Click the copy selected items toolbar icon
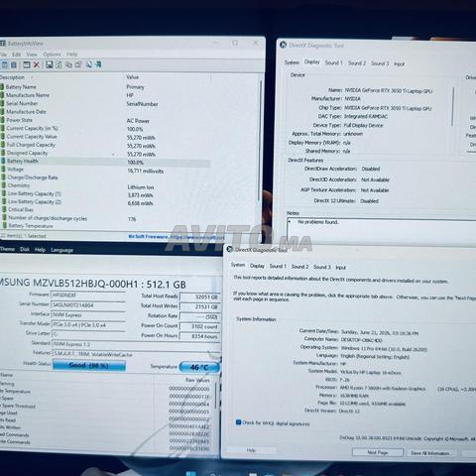476x476 pixels. tap(68, 64)
